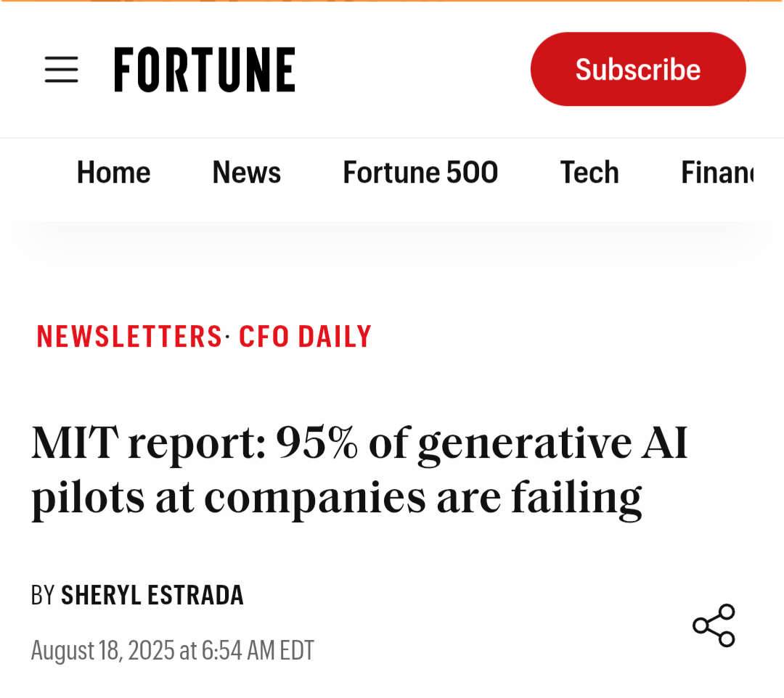
Task: Follow the red NEWSLETTERS category link
Action: [x=129, y=337]
